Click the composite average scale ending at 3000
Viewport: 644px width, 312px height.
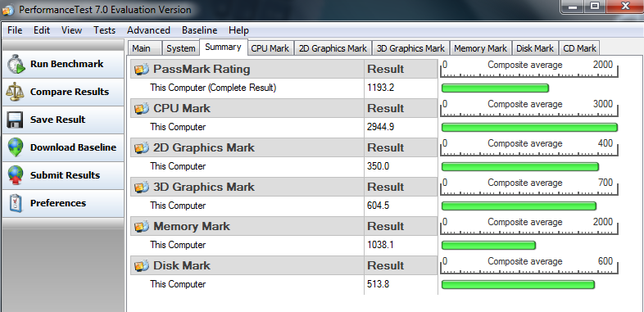(529, 108)
